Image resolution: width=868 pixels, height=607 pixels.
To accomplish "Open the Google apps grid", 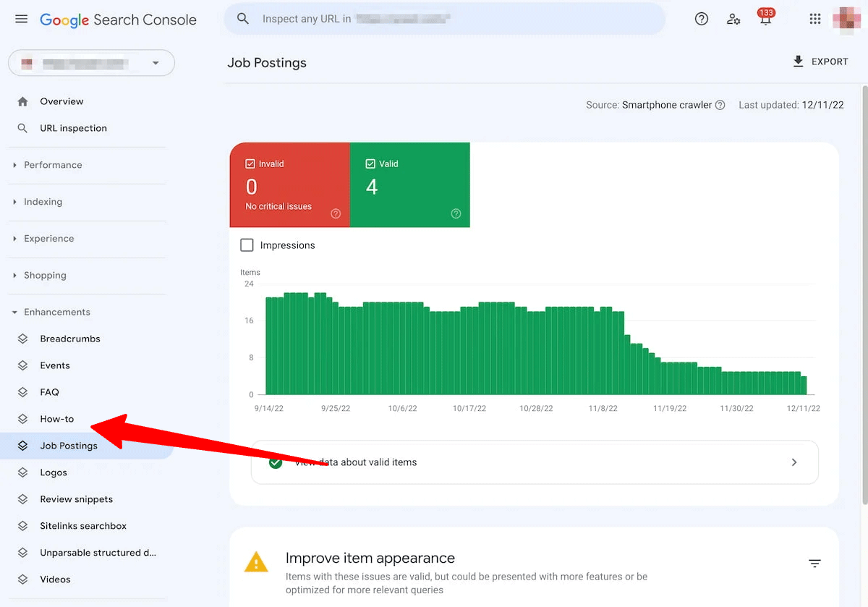I will coord(814,19).
